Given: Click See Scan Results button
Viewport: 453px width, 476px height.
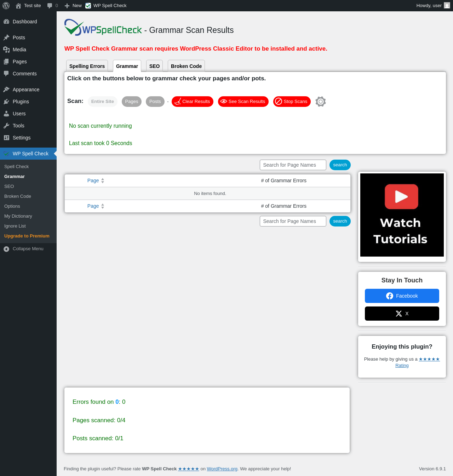Looking at the screenshot, I should (243, 102).
